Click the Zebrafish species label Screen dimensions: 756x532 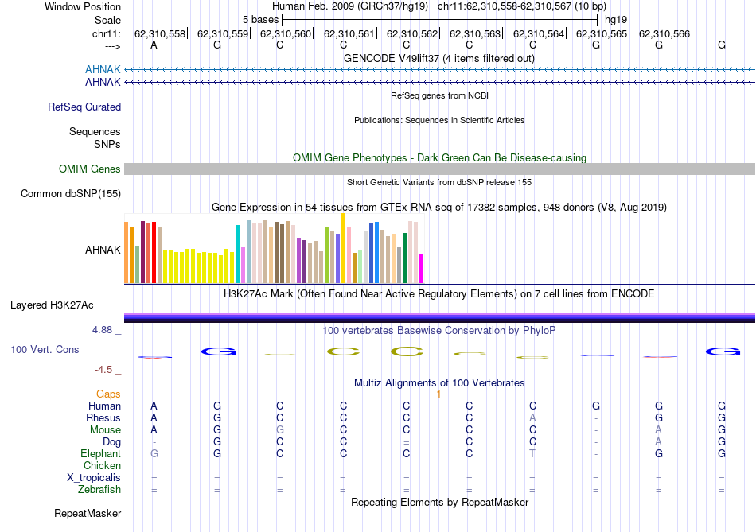click(x=99, y=490)
